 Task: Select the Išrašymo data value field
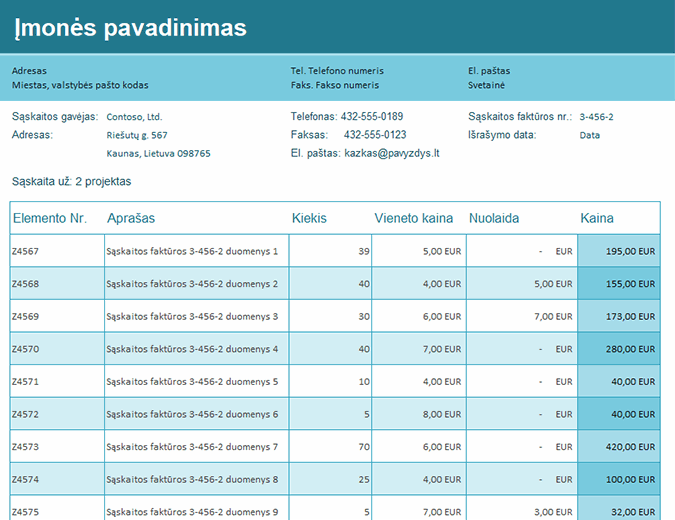pos(590,135)
